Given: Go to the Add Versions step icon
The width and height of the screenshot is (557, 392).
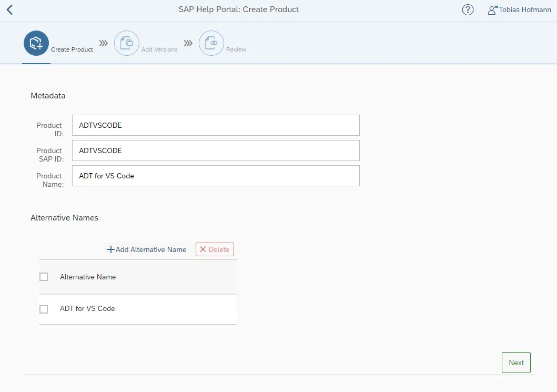Looking at the screenshot, I should [127, 43].
